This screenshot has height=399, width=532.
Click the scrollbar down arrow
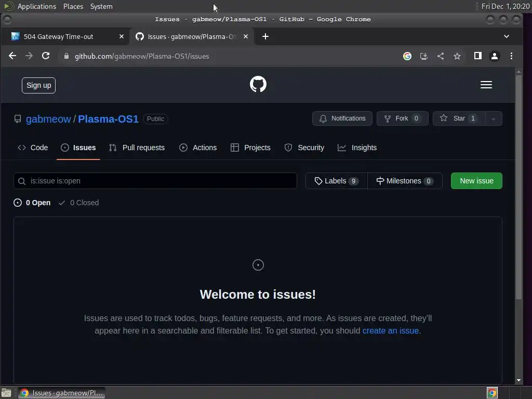tap(518, 380)
